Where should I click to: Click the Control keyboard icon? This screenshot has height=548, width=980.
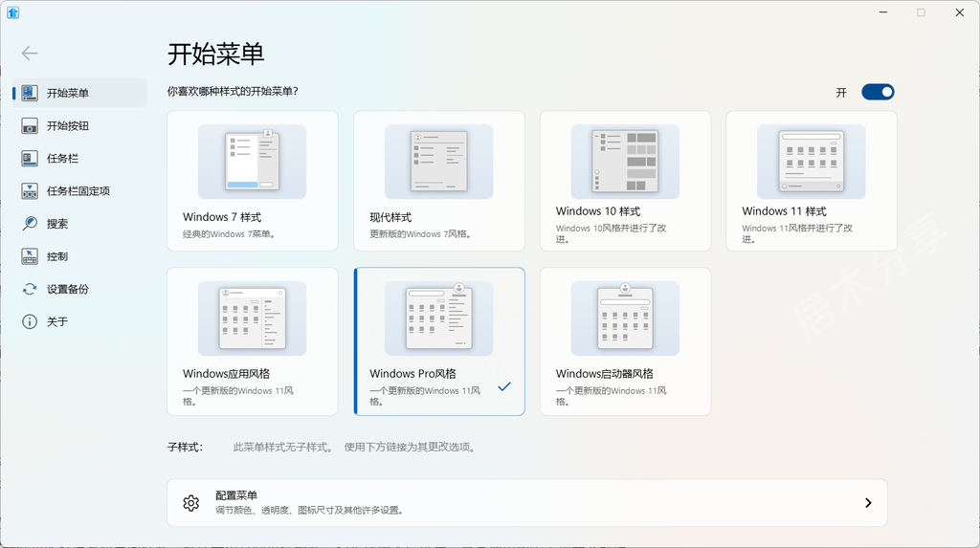pyautogui.click(x=30, y=255)
